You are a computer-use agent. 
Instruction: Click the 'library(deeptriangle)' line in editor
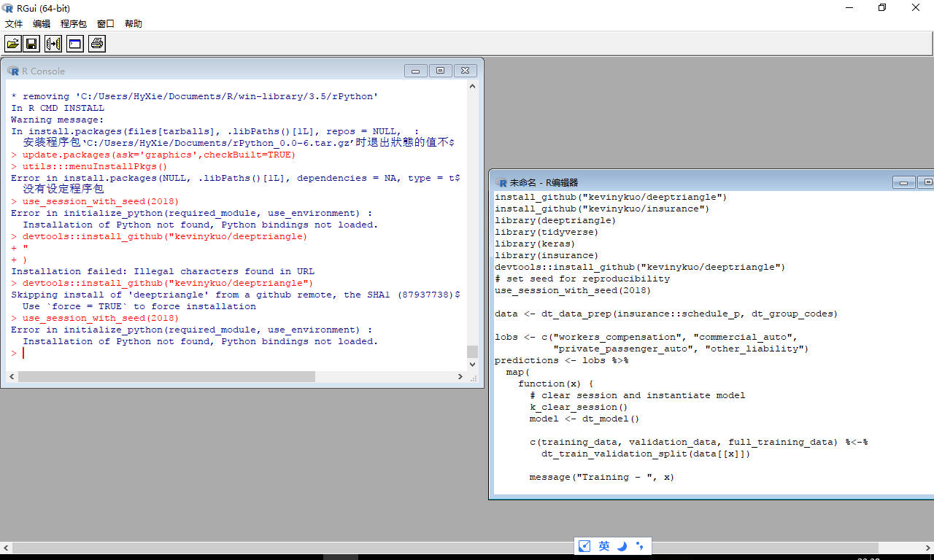coord(556,220)
